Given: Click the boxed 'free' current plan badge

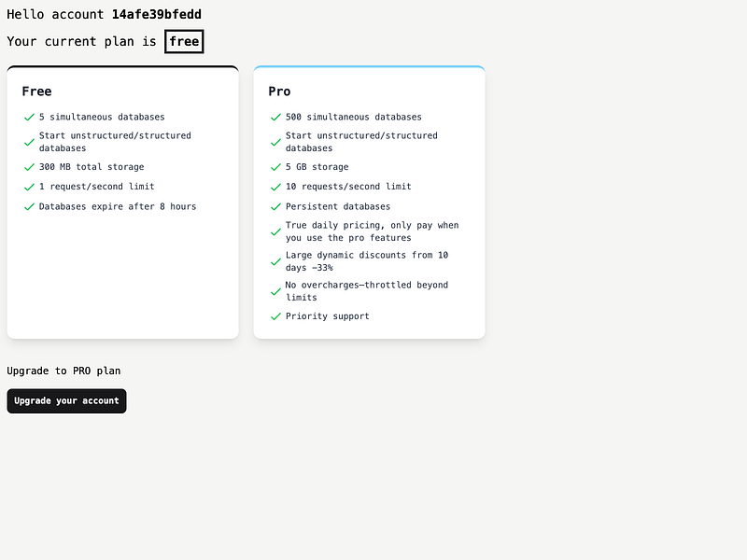Looking at the screenshot, I should (x=184, y=42).
